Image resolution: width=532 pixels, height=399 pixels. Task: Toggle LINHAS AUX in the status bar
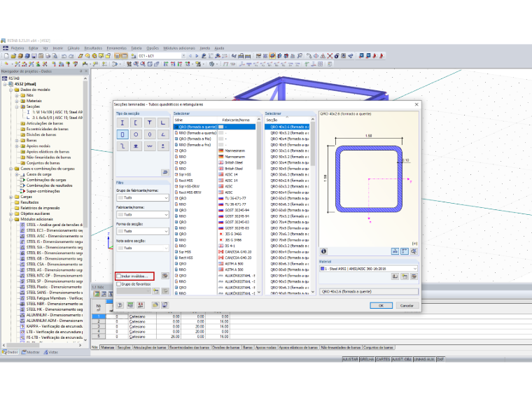coord(424,359)
